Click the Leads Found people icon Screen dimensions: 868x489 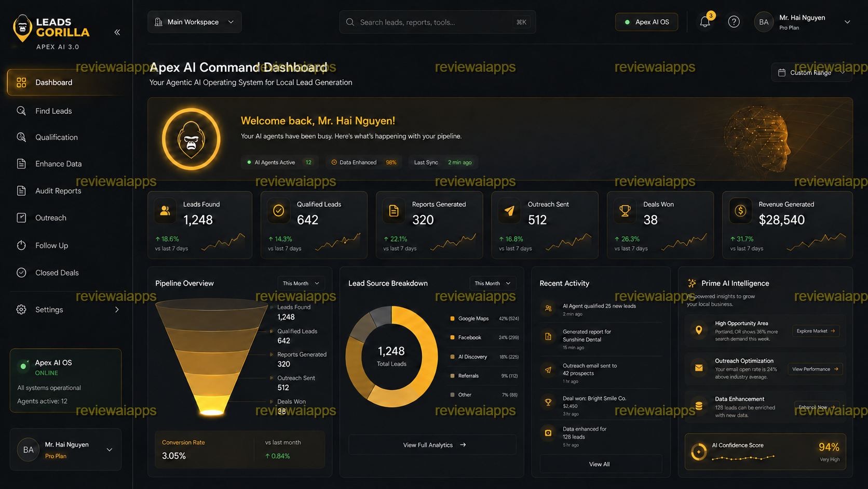click(x=165, y=210)
